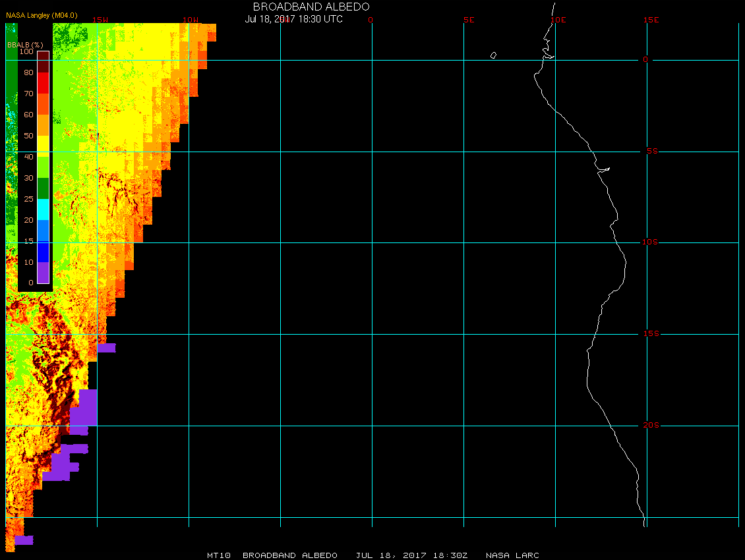Click legend value '25'
745x560 pixels.
[29, 199]
